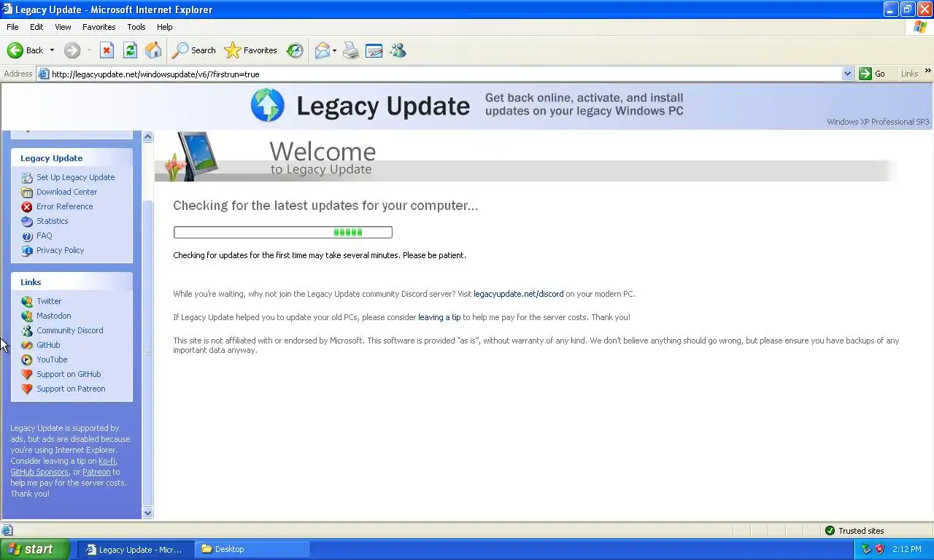Click the Back arrow icon
Image resolution: width=934 pixels, height=560 pixels.
pos(15,50)
